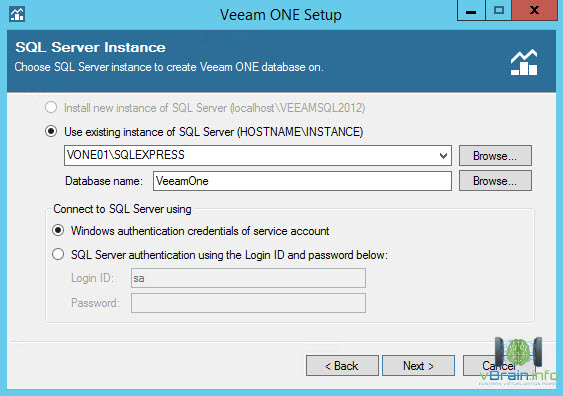Viewport: 563px width, 396px height.
Task: Choose SQL Server authentication with Login ID
Action: pos(58,254)
